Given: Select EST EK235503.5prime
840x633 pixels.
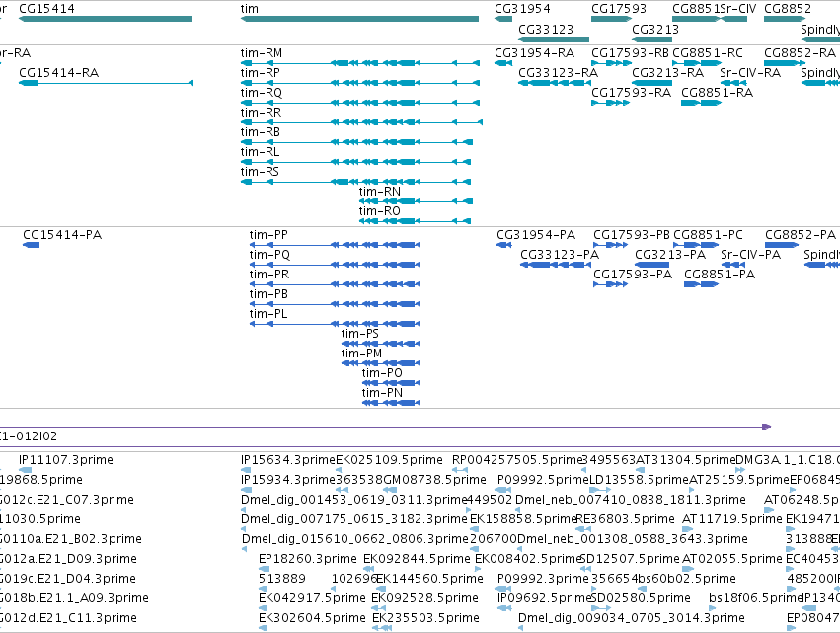Looking at the screenshot, I should [382, 628].
